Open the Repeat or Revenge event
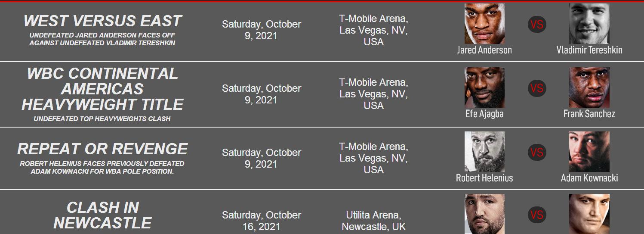644x234 pixels. pos(102,149)
